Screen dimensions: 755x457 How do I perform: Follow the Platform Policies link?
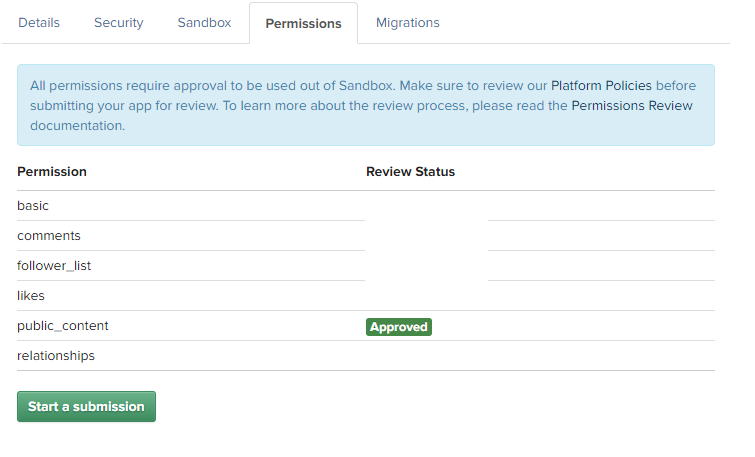[601, 86]
